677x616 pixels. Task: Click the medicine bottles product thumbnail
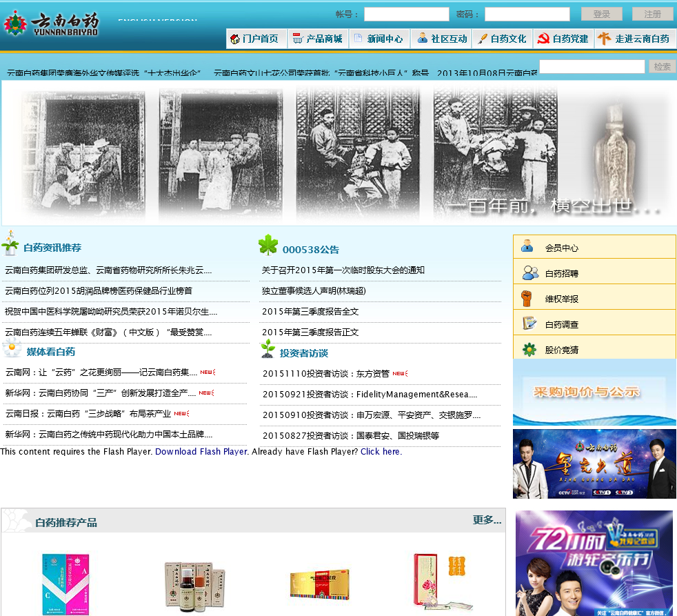tap(194, 586)
